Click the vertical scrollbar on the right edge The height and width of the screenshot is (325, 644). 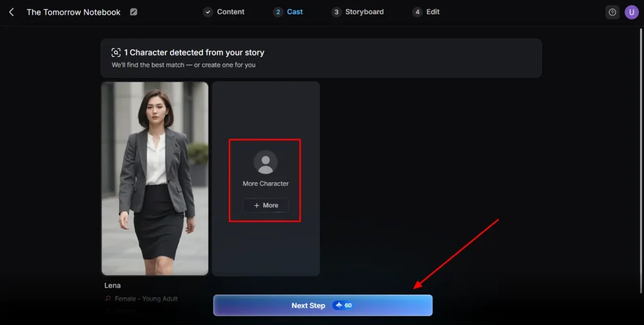click(641, 161)
